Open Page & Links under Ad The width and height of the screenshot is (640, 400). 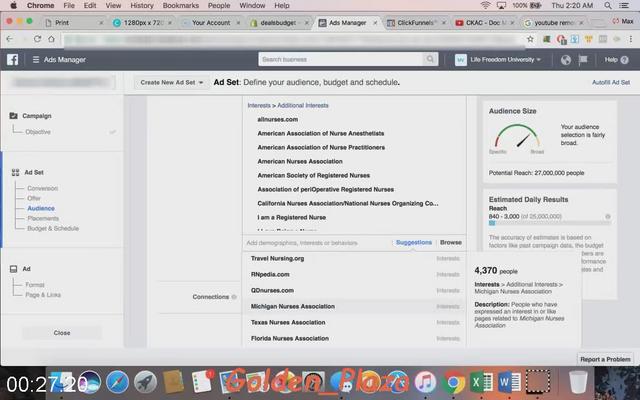(x=43, y=295)
